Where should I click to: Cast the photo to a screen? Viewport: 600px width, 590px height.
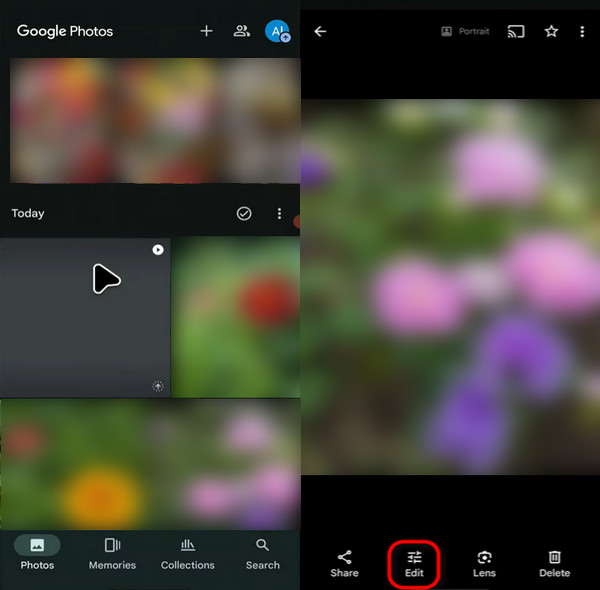point(516,31)
